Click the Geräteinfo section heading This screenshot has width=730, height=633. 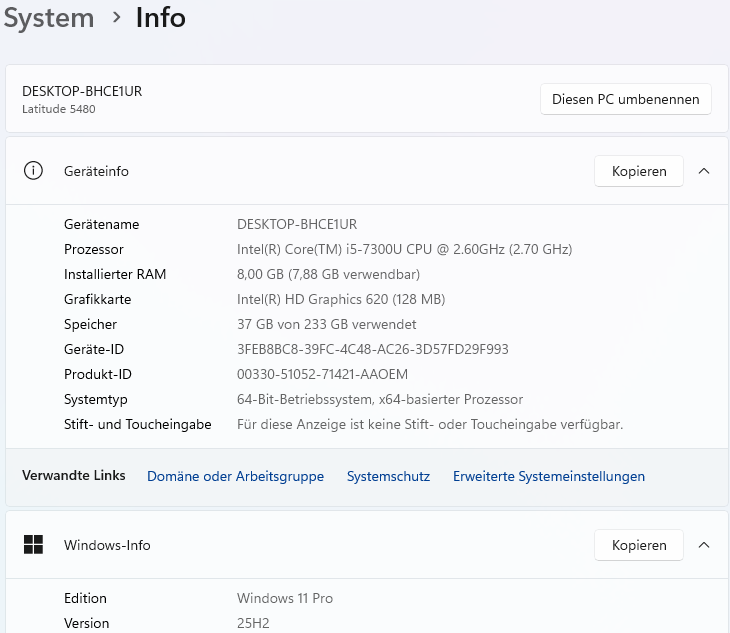pos(96,171)
